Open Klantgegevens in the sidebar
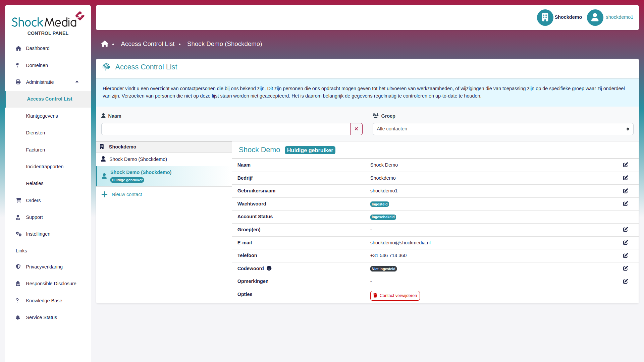Viewport: 644px width, 362px height. click(x=42, y=116)
